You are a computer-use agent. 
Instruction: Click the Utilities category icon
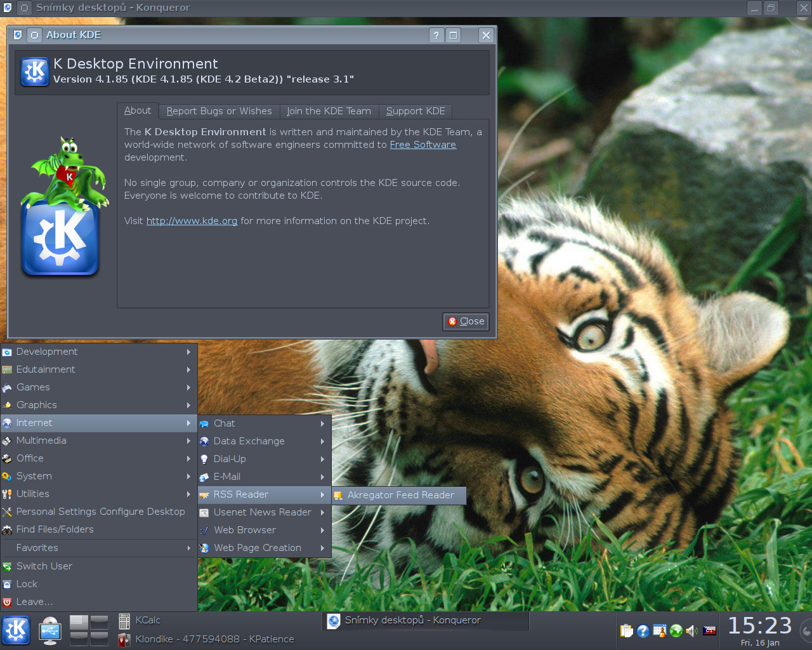7,494
